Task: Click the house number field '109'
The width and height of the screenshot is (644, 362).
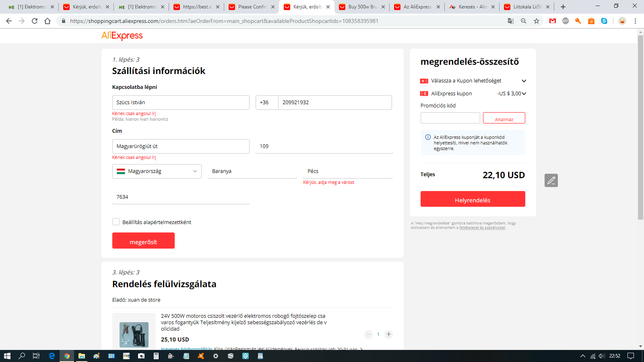Action: pos(324,146)
